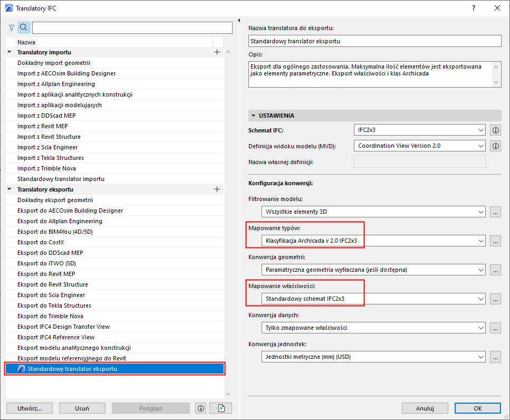
Task: Open the help question mark
Action: point(474,8)
